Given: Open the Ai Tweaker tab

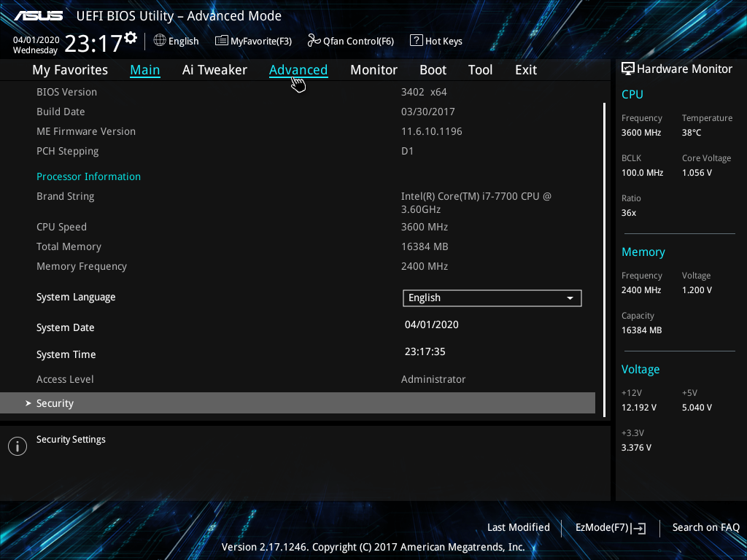Looking at the screenshot, I should click(214, 70).
